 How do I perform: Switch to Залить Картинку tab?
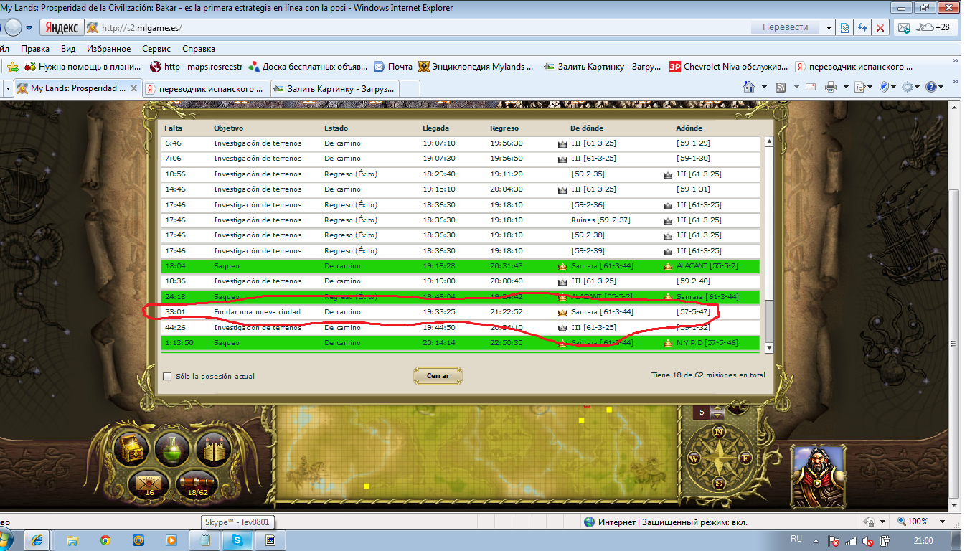[334, 89]
